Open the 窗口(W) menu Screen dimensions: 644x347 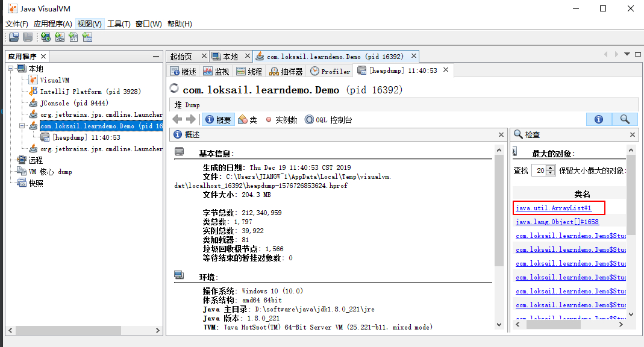149,24
